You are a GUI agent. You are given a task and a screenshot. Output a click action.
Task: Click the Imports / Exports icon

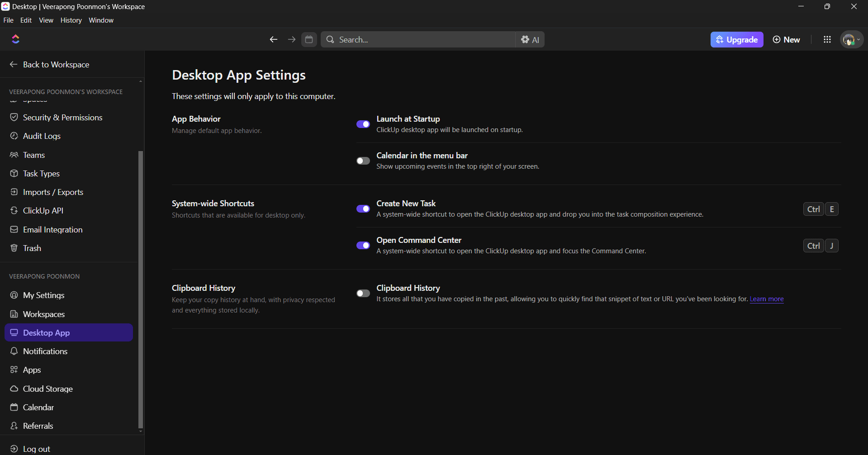click(14, 192)
